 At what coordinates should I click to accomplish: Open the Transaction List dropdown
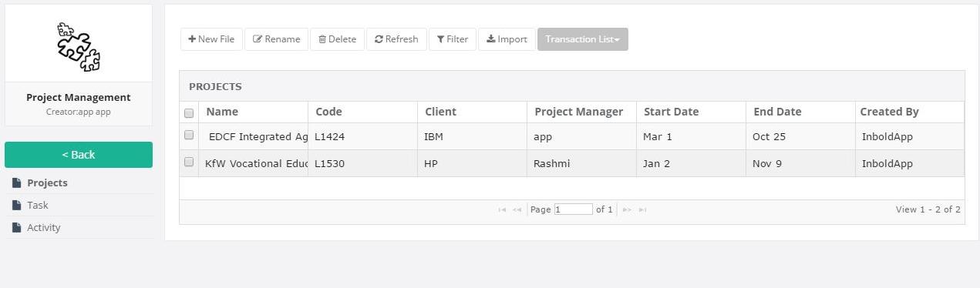pos(583,39)
